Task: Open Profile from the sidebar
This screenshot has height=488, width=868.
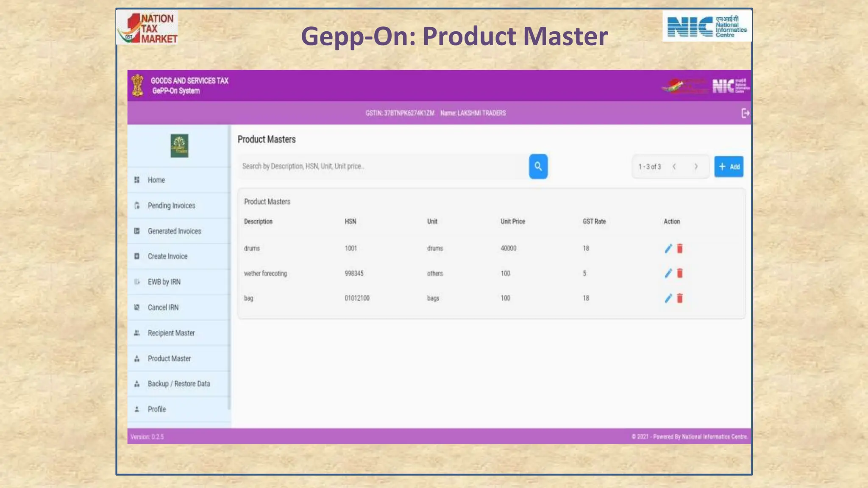Action: pos(179,409)
